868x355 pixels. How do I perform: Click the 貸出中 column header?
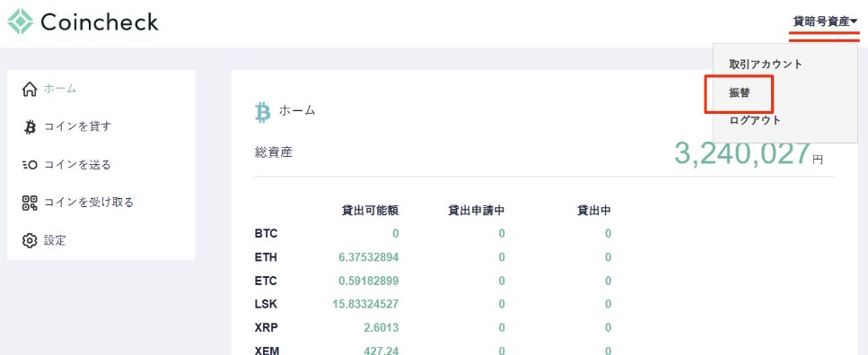pos(594,210)
